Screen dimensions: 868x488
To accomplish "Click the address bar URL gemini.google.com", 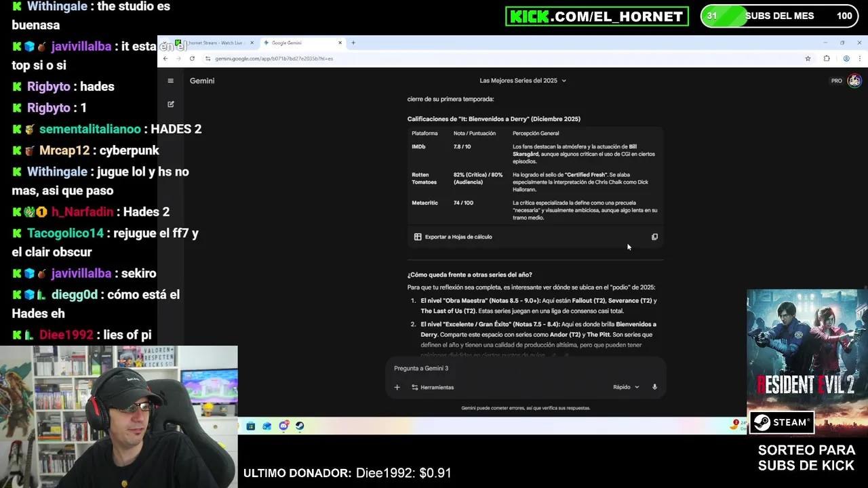I will tap(274, 58).
